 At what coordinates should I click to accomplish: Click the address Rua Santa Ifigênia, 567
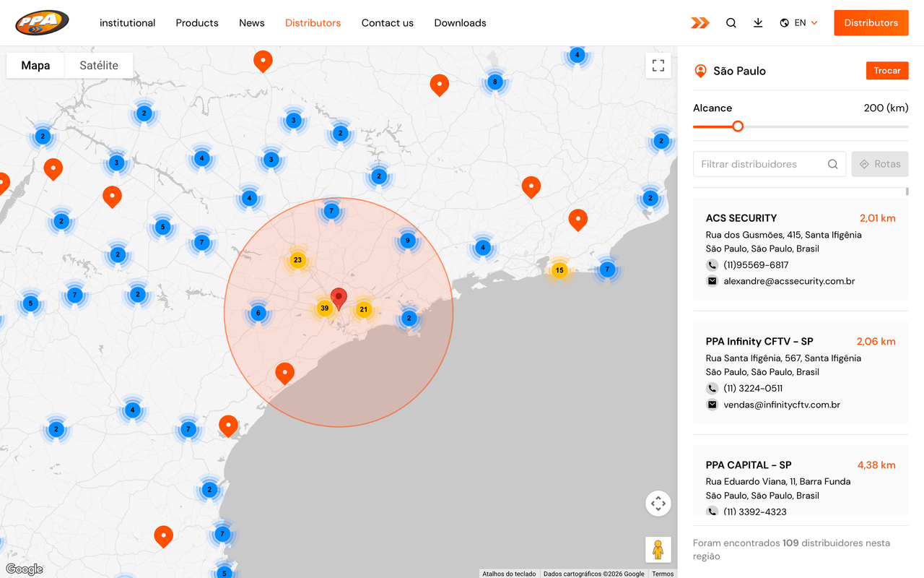(784, 358)
